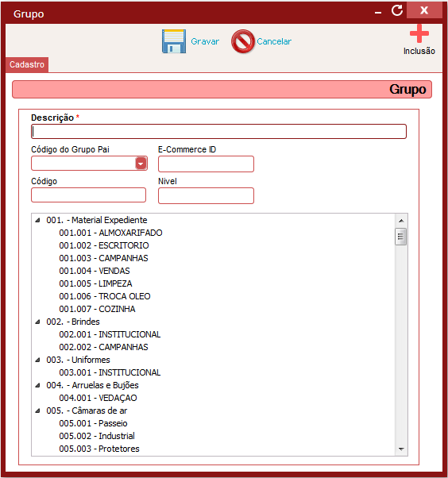Click the Gravar floppy disk icon
The width and height of the screenshot is (448, 478).
coord(174,41)
